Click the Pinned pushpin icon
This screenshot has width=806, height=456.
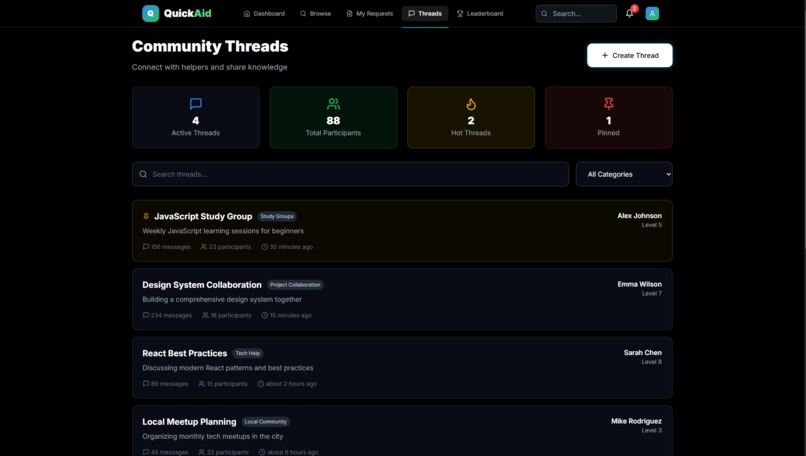pos(609,104)
